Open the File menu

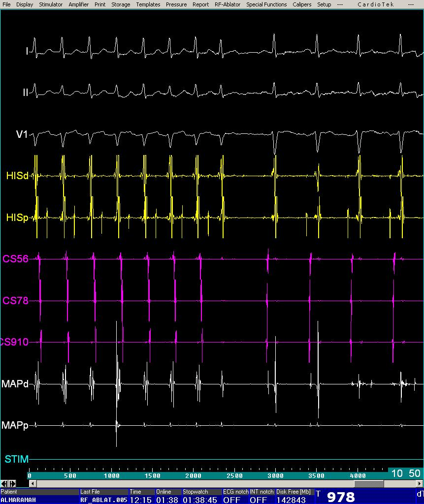(x=6, y=4)
